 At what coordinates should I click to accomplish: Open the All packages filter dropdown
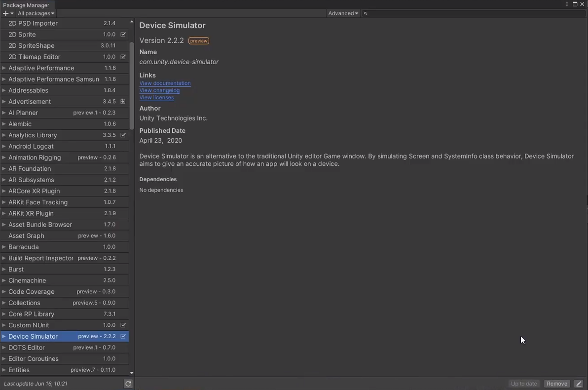[36, 13]
